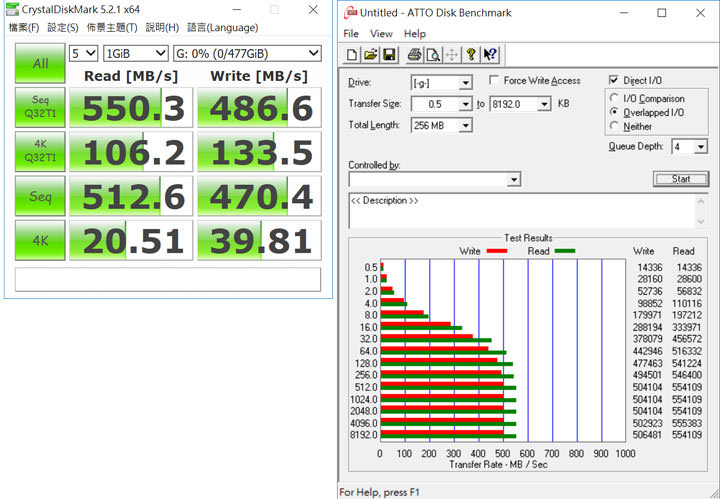Open the ATTO Help menu
Screen dimensions: 720x499
tap(415, 34)
